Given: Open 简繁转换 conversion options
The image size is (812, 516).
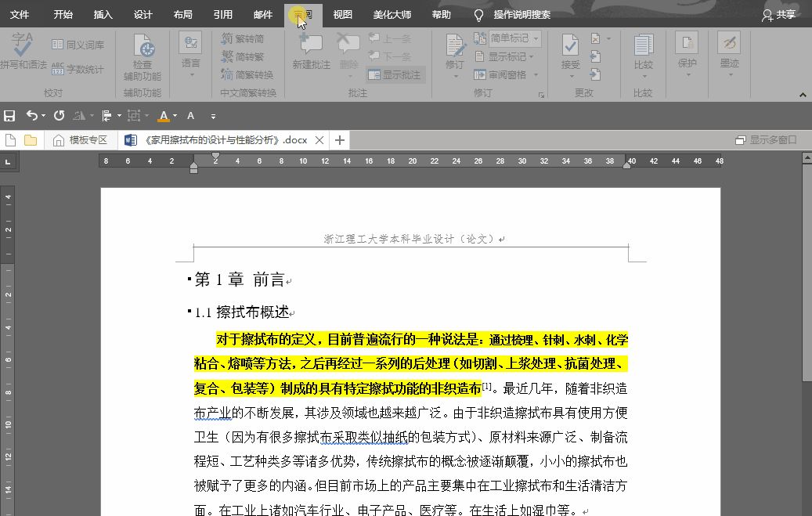Looking at the screenshot, I should [x=247, y=74].
